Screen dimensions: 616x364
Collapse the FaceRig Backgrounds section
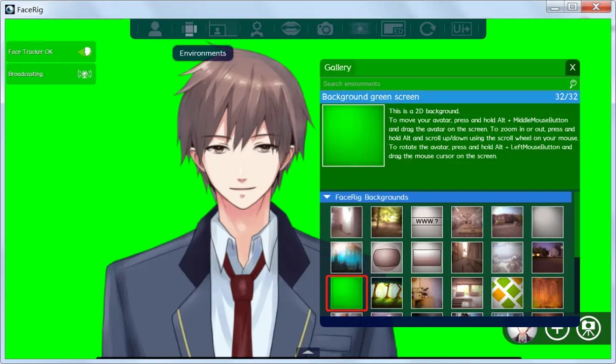327,197
